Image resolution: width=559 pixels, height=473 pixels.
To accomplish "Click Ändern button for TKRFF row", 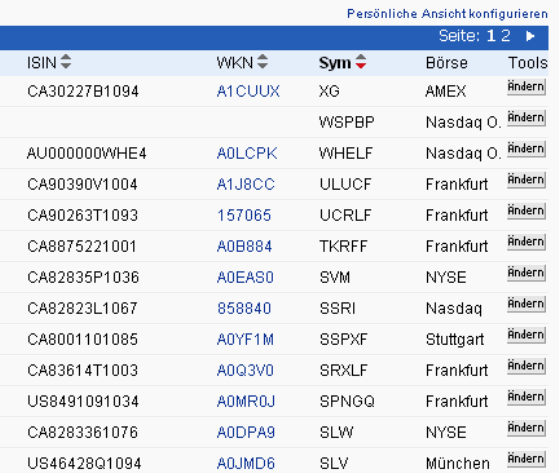I will 526,242.
